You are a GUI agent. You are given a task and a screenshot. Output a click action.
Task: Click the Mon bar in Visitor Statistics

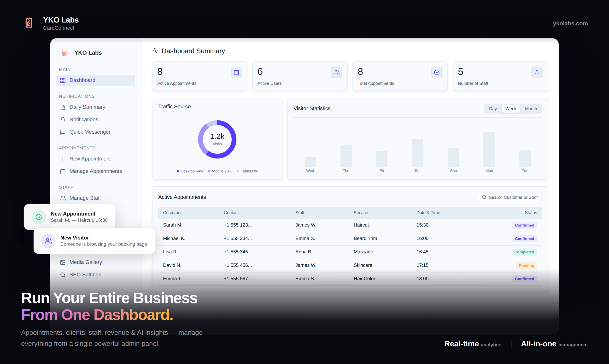click(x=489, y=149)
